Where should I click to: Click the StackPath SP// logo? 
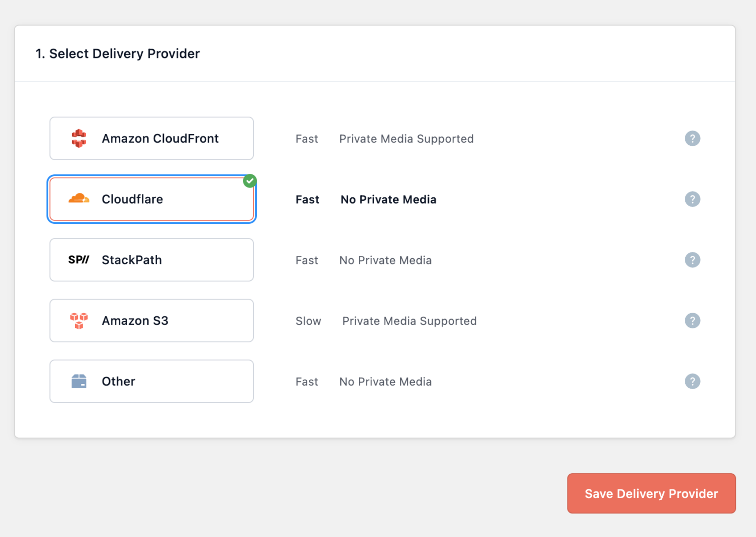coord(79,260)
